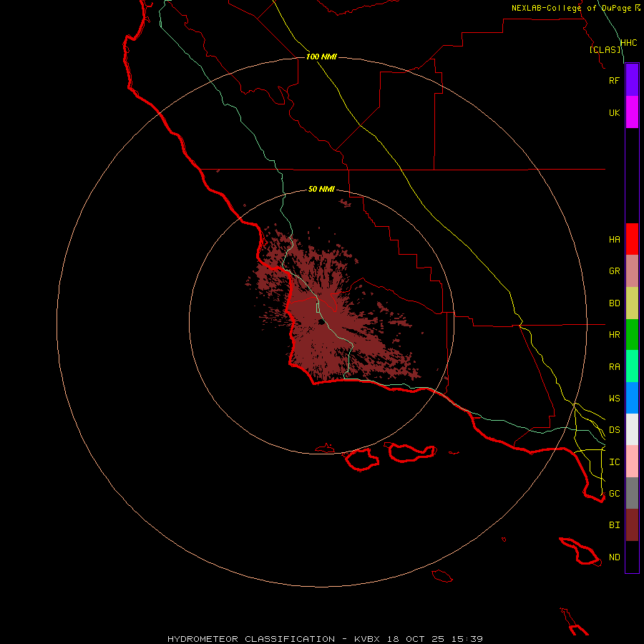Click the HR dark green legend swatch
This screenshot has width=644, height=644.
(x=632, y=335)
